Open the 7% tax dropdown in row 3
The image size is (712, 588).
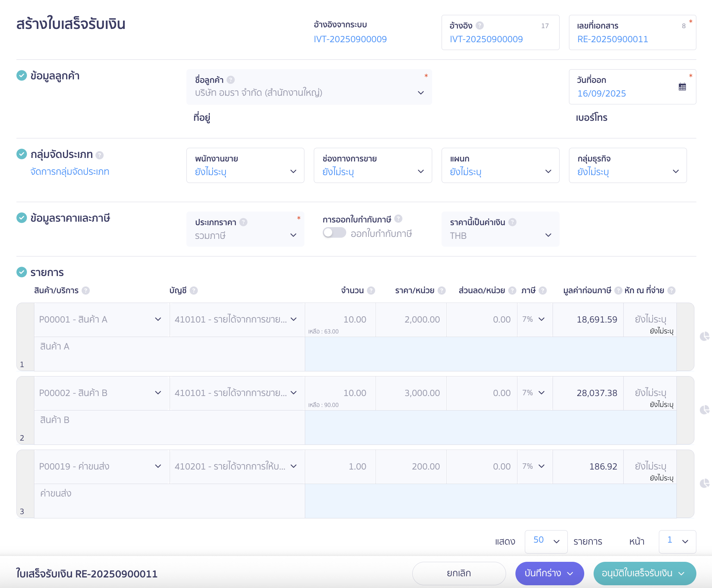[x=535, y=467]
